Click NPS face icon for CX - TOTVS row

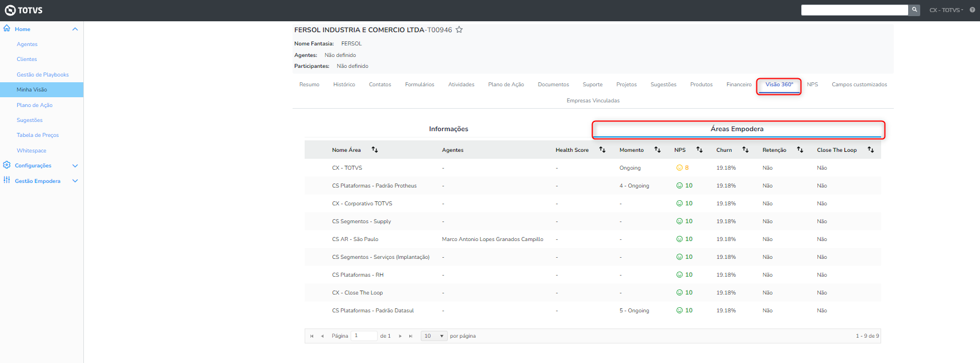tap(679, 168)
